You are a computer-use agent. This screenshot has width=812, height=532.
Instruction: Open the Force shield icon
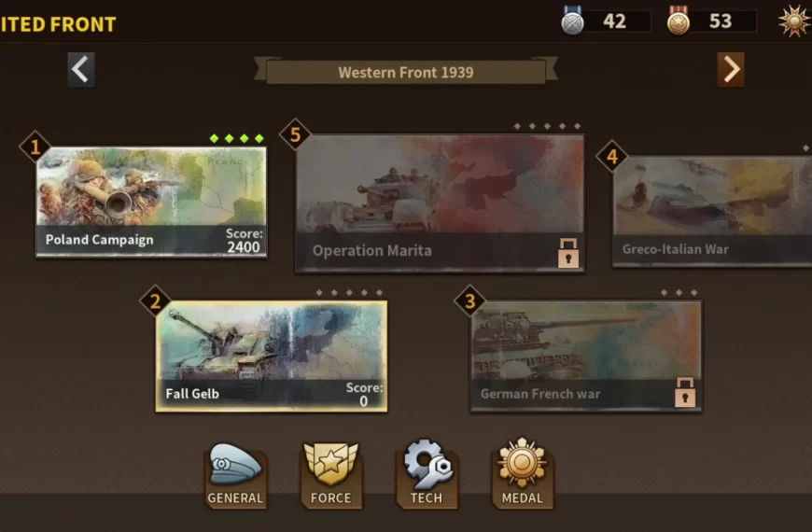click(331, 473)
